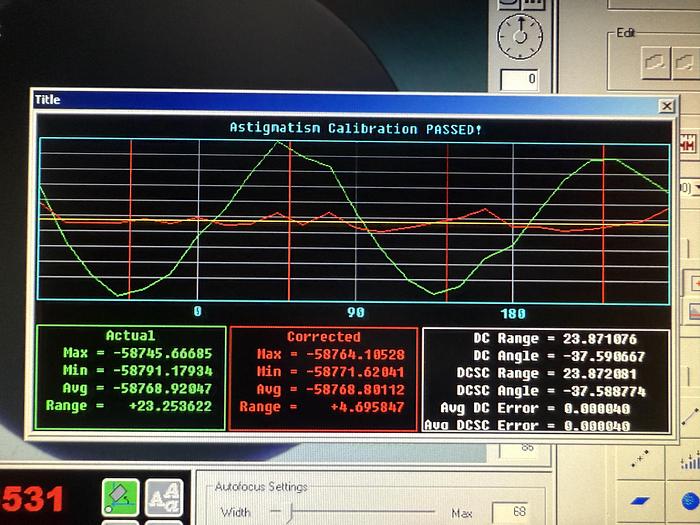
Task: Click the histogram bars tool icon
Action: [690, 460]
